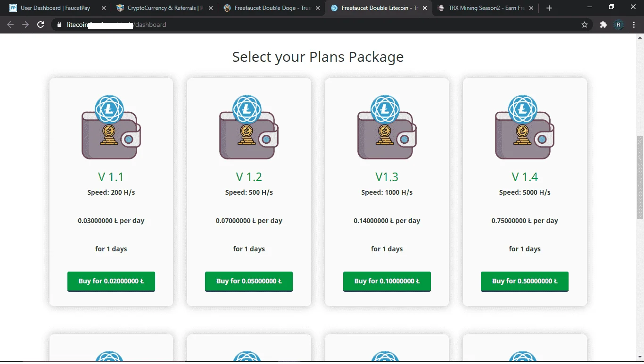Go forward in browser history
The image size is (644, 364).
[25, 25]
